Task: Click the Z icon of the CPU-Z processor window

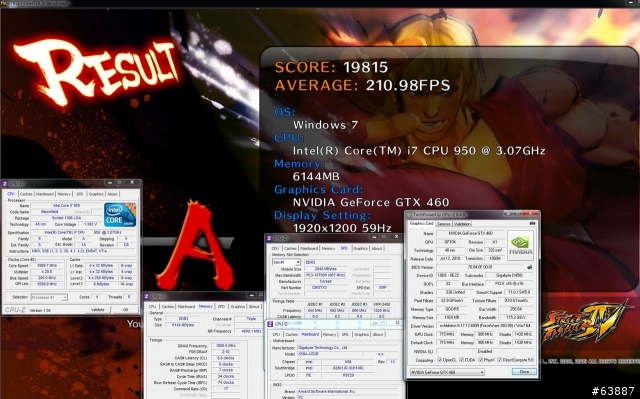Action: click(4, 184)
